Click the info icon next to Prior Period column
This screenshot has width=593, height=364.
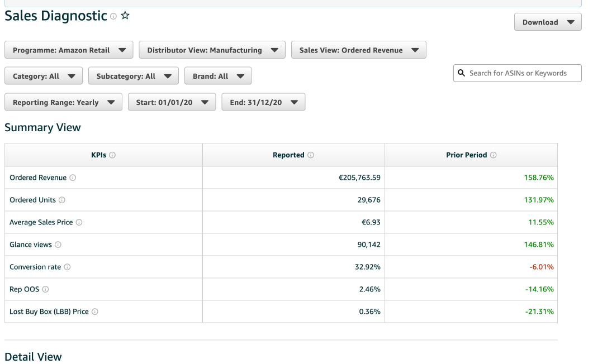(x=494, y=155)
